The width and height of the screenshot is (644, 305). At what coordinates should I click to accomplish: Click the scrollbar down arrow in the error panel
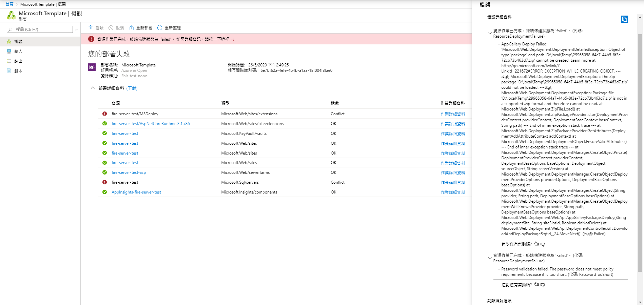click(640, 302)
